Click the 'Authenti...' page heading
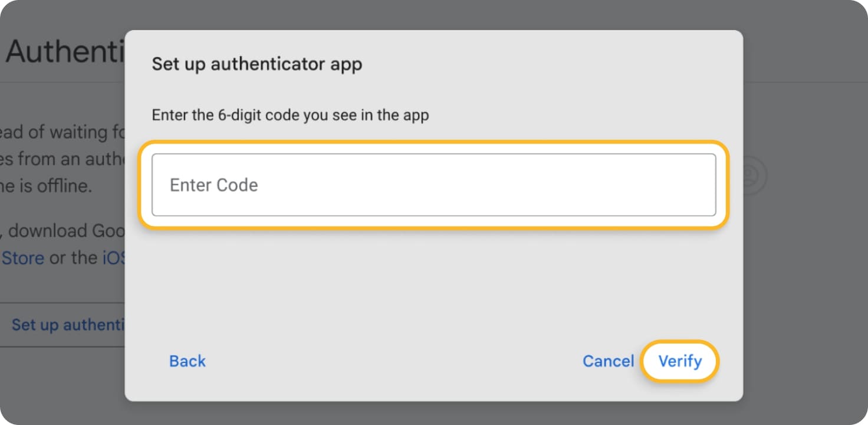This screenshot has width=868, height=425. (65, 52)
